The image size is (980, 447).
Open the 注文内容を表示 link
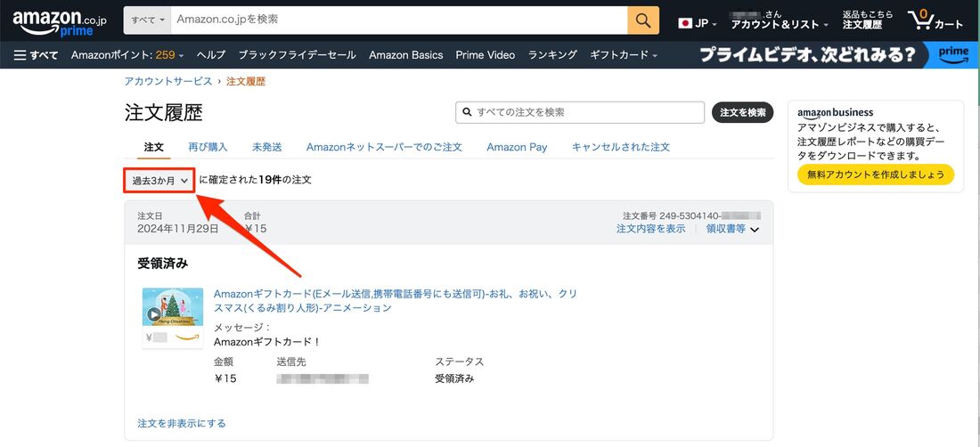(x=650, y=229)
